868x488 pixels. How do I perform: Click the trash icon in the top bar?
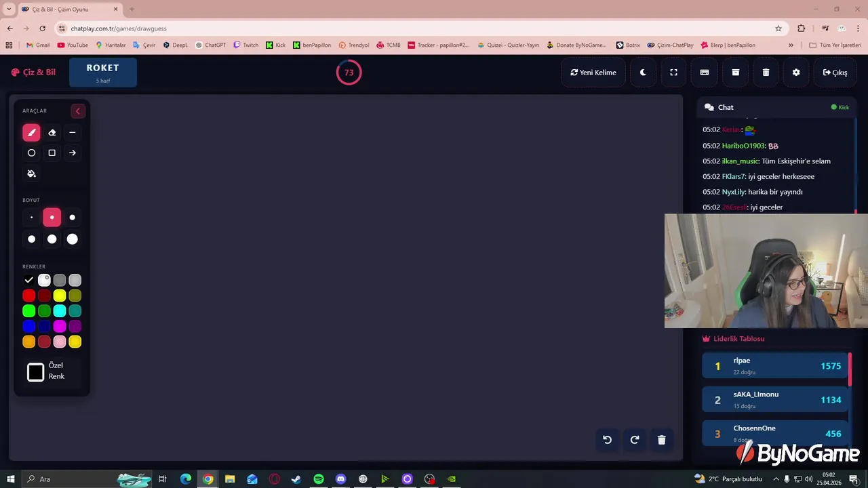click(x=766, y=73)
